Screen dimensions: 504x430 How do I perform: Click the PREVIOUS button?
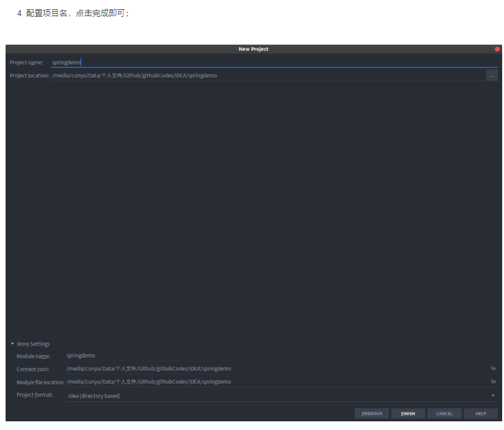pos(371,413)
